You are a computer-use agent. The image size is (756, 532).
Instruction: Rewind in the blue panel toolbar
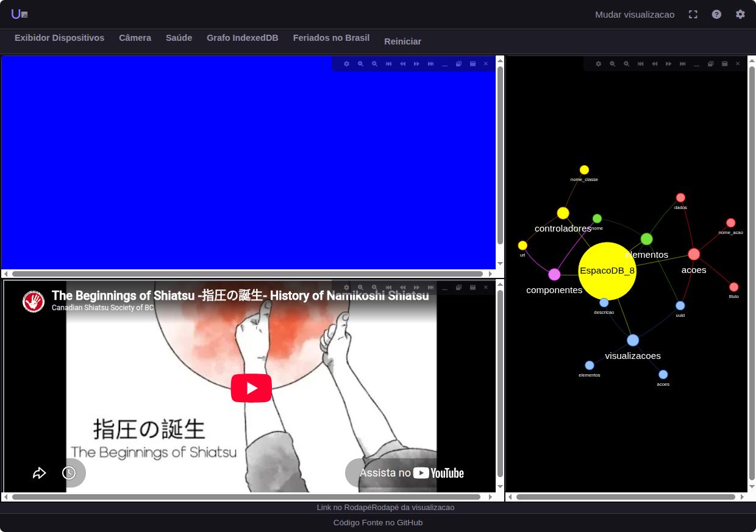(402, 64)
